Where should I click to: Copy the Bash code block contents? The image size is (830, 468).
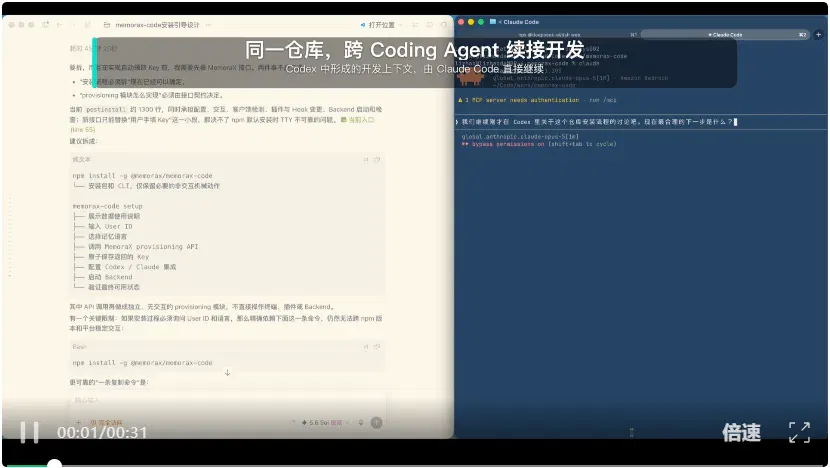pos(377,347)
